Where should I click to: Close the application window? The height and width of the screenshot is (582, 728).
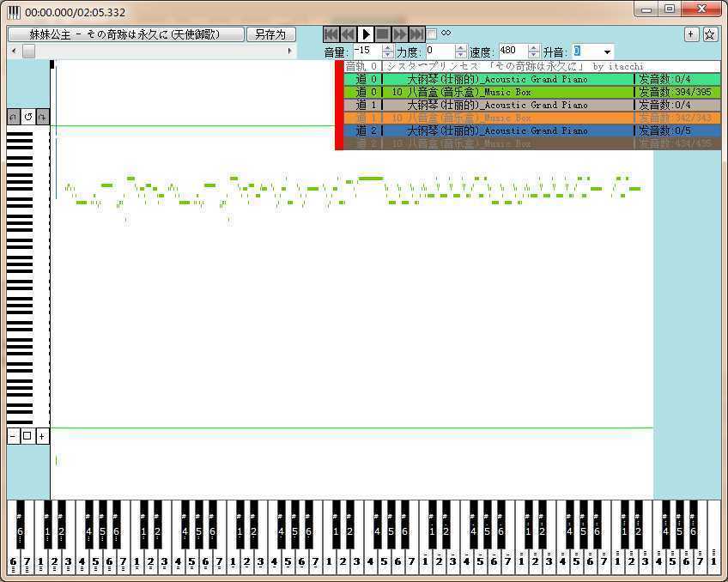click(701, 9)
